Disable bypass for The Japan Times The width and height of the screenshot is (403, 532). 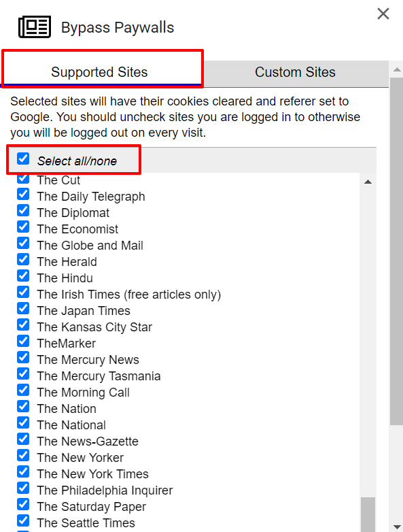pos(23,308)
